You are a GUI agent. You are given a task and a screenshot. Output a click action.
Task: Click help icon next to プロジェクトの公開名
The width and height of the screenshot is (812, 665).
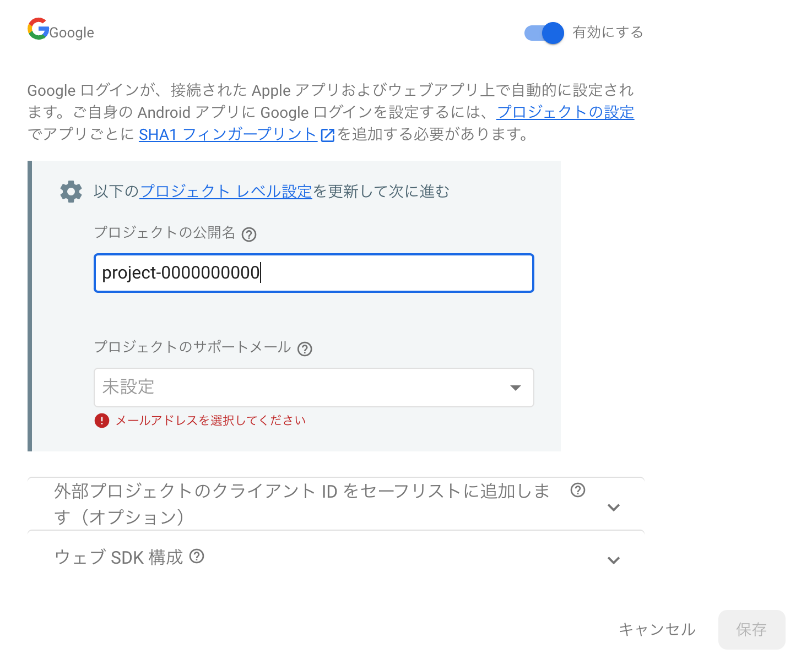[x=249, y=235]
